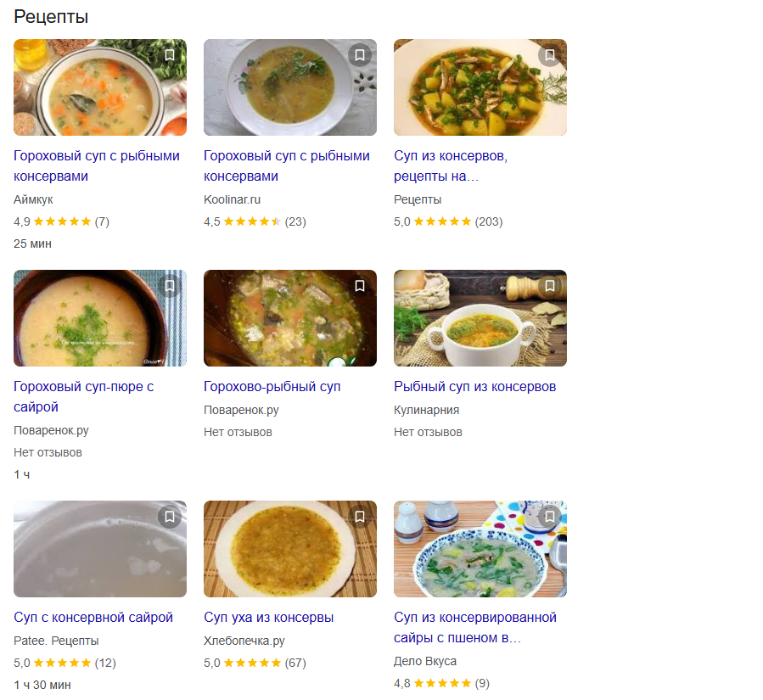
Task: Bookmark the Koolinar.ru pea soup recipe
Action: 360,55
